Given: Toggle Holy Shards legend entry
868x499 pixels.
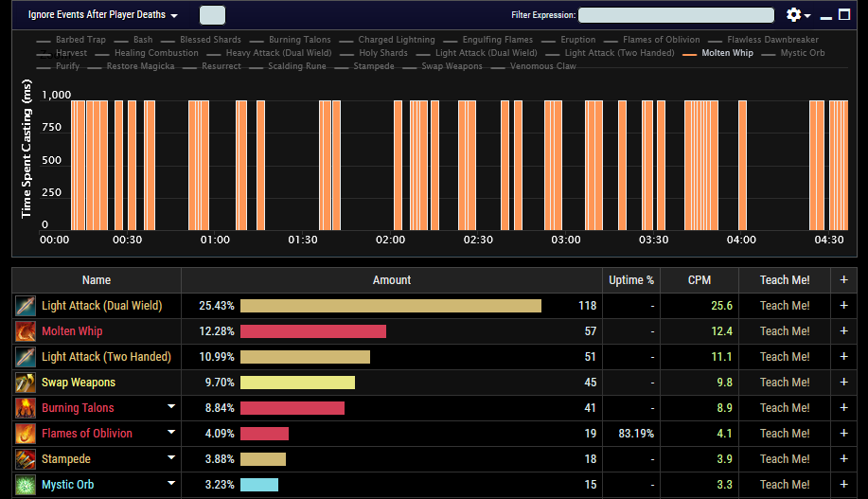Looking at the screenshot, I should [374, 53].
